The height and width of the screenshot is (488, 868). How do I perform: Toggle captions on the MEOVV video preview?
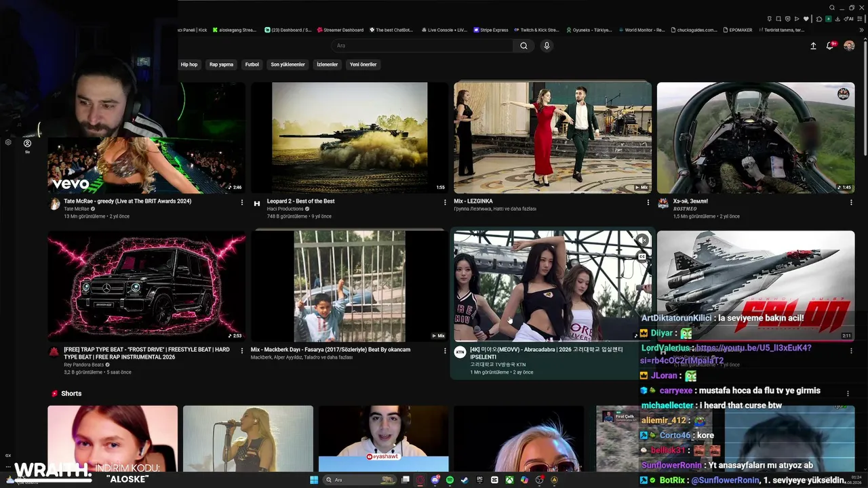(x=642, y=257)
